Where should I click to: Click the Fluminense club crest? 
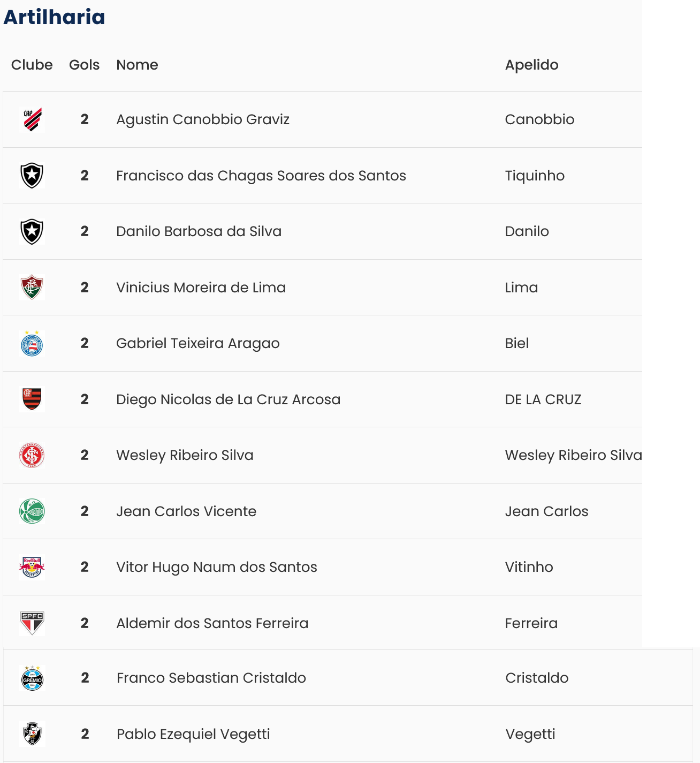[32, 288]
